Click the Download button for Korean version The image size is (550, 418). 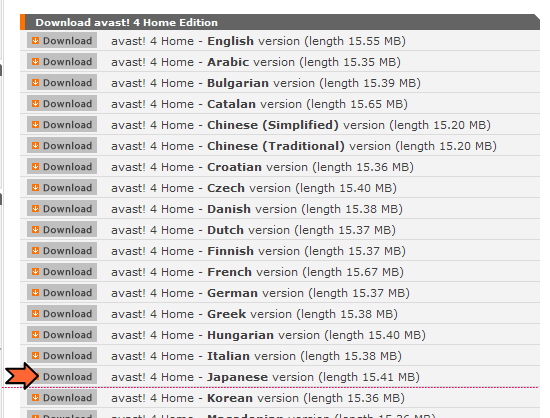tap(62, 398)
